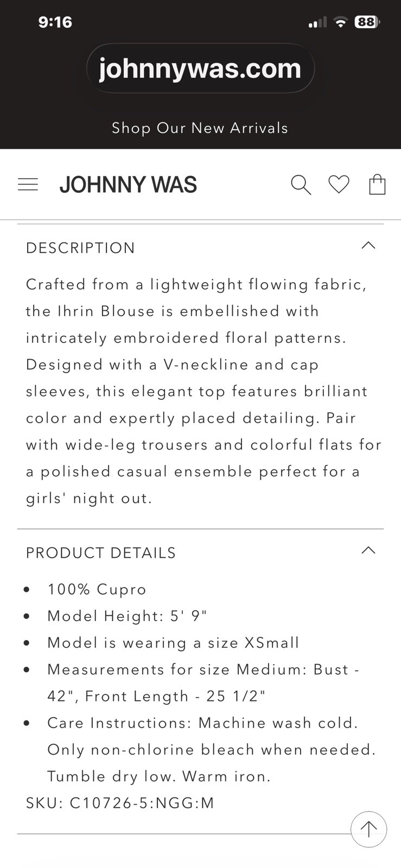This screenshot has height=868, width=401.
Task: Open the wishlist heart icon
Action: [339, 184]
